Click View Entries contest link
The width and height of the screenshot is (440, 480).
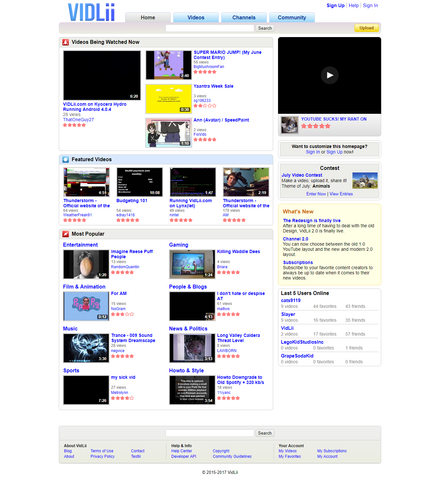point(341,194)
